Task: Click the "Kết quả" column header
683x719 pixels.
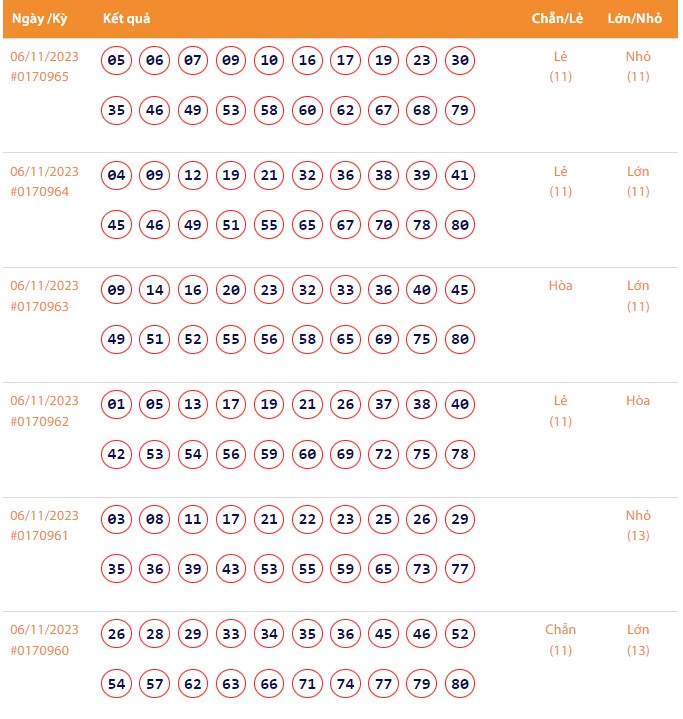Action: (x=127, y=19)
